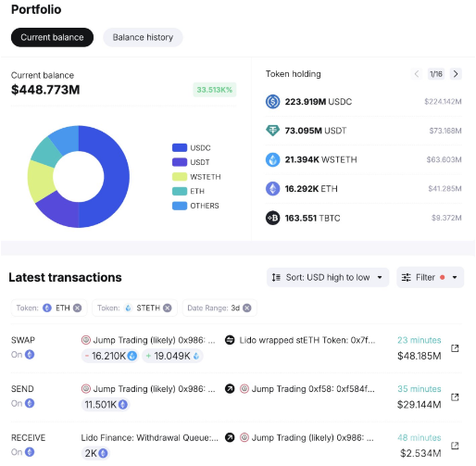The width and height of the screenshot is (476, 466).
Task: Select the Current balance tab
Action: point(52,37)
